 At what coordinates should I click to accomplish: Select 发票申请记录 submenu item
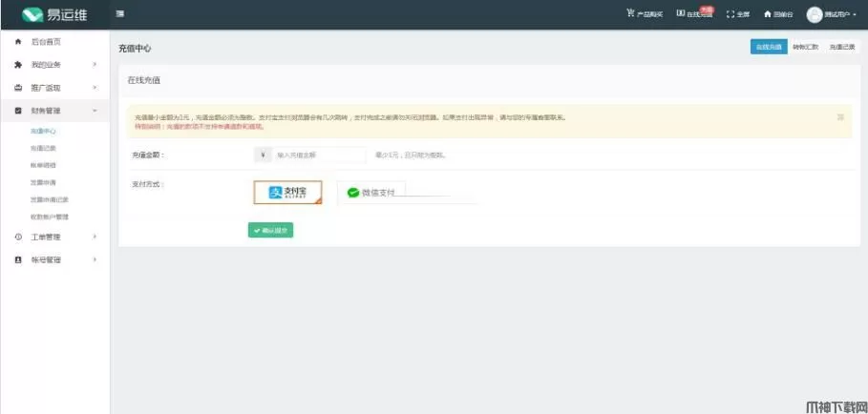(50, 199)
